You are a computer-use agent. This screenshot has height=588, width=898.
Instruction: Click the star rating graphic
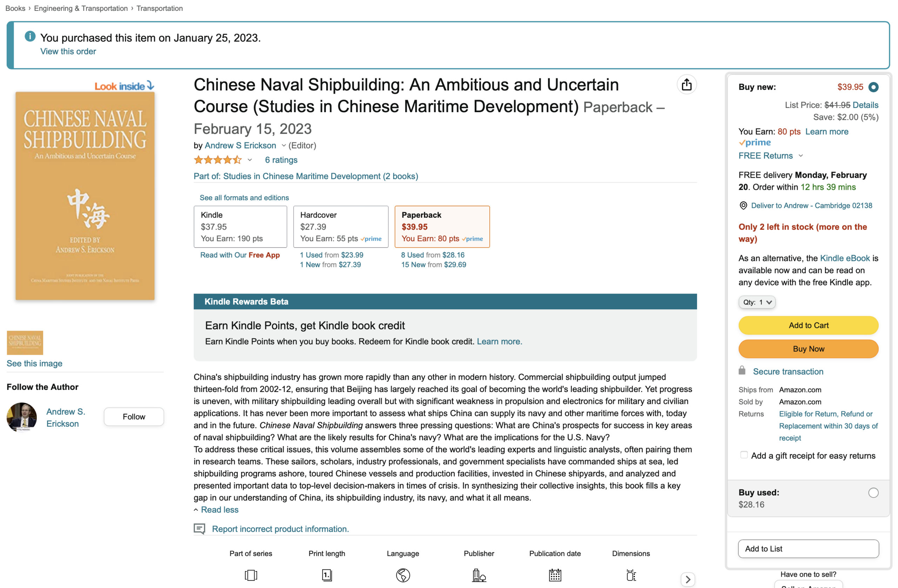point(218,160)
